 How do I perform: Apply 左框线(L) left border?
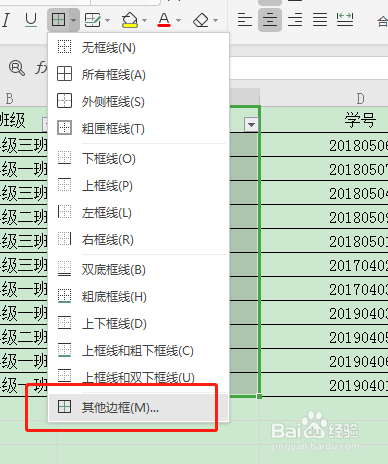[x=139, y=212]
